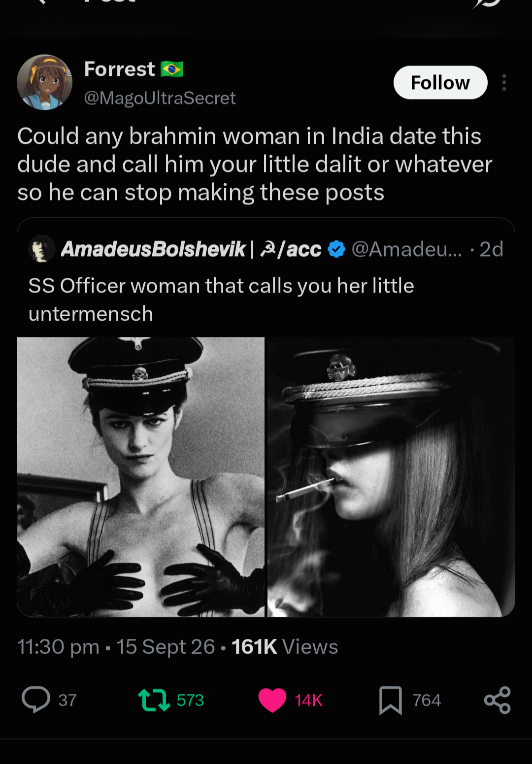Toggle the pink heart like icon
Screen dimensions: 532x764
[272, 700]
